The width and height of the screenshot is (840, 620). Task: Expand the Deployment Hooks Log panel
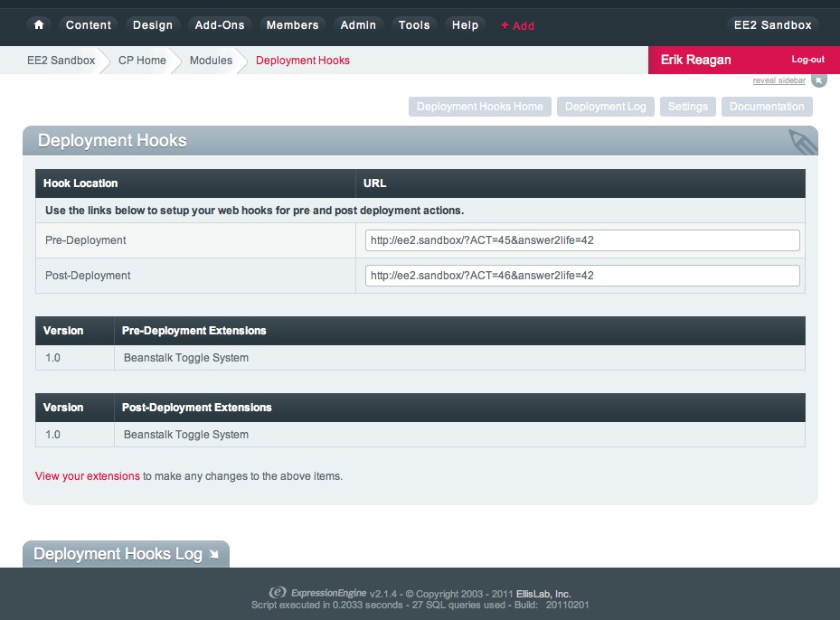pyautogui.click(x=126, y=554)
